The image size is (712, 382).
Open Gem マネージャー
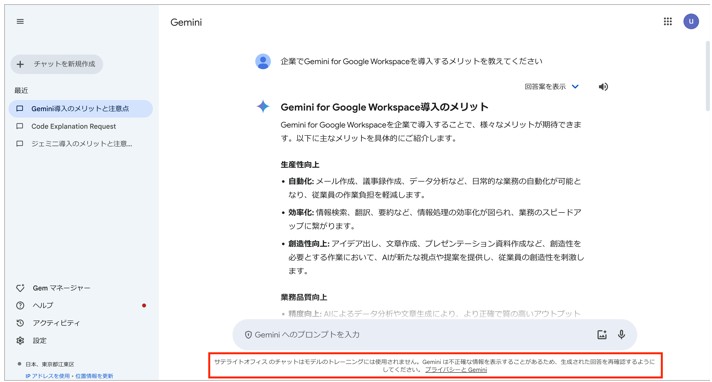61,288
